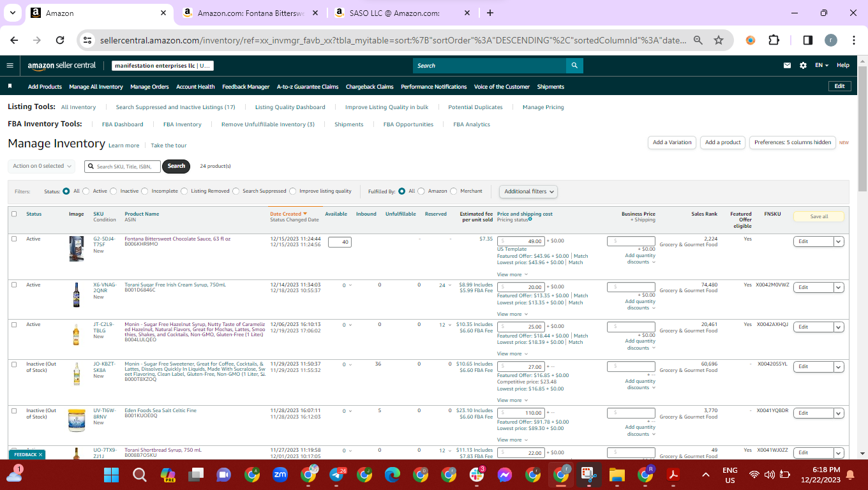Sort by Date Created column header
The height and width of the screenshot is (490, 868).
[288, 214]
